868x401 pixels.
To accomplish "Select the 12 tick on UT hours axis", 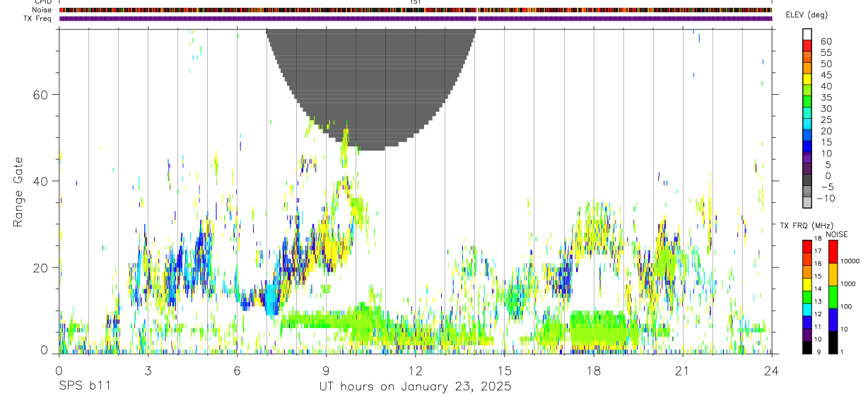I will pyautogui.click(x=415, y=370).
